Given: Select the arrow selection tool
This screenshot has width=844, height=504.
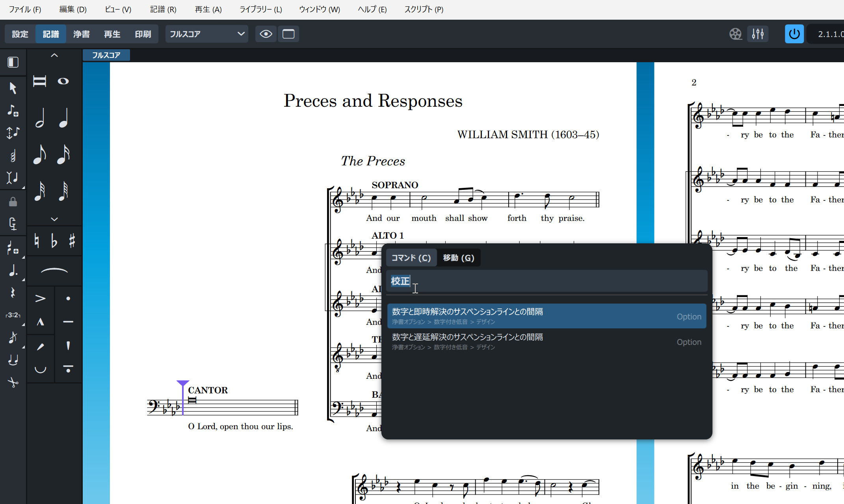Looking at the screenshot, I should click(13, 88).
